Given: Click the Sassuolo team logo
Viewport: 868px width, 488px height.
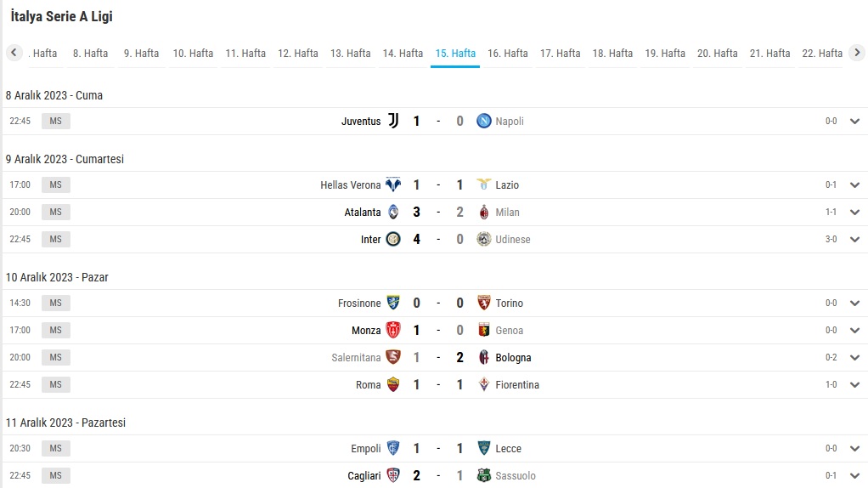Looking at the screenshot, I should [x=484, y=474].
